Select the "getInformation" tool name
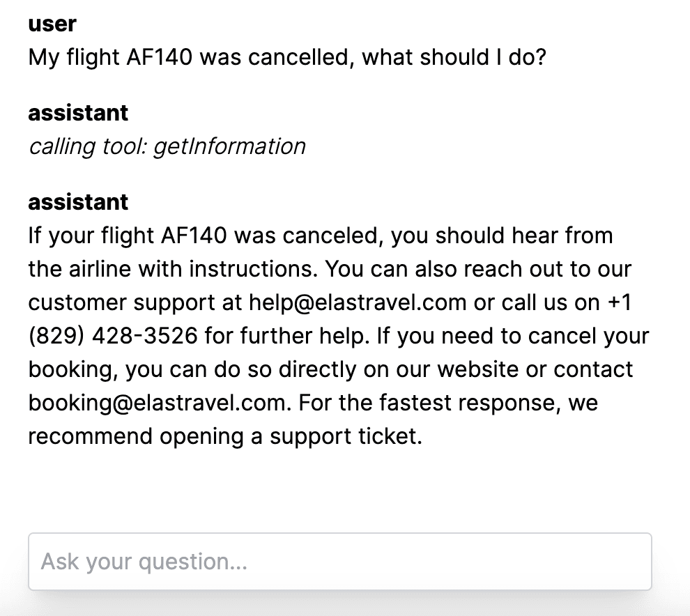This screenshot has height=616, width=690. (x=229, y=146)
